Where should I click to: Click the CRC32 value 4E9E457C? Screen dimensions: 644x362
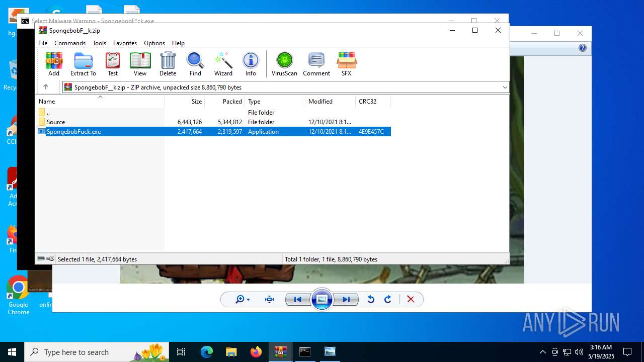click(371, 132)
